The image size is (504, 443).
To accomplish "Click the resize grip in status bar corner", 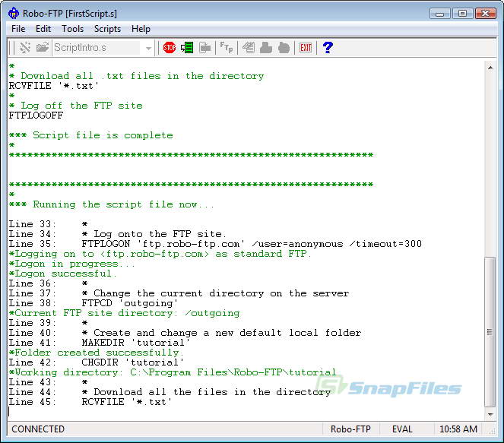I will 492,432.
